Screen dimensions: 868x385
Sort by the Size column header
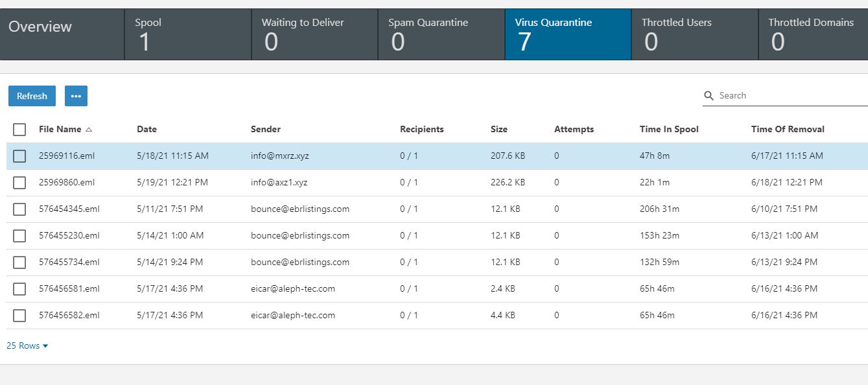(499, 130)
